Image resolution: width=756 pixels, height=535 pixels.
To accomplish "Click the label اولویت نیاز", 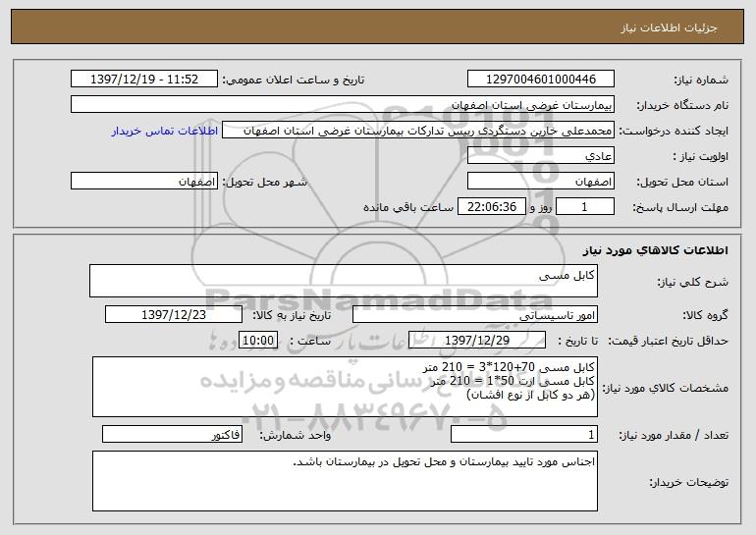I will (x=701, y=156).
